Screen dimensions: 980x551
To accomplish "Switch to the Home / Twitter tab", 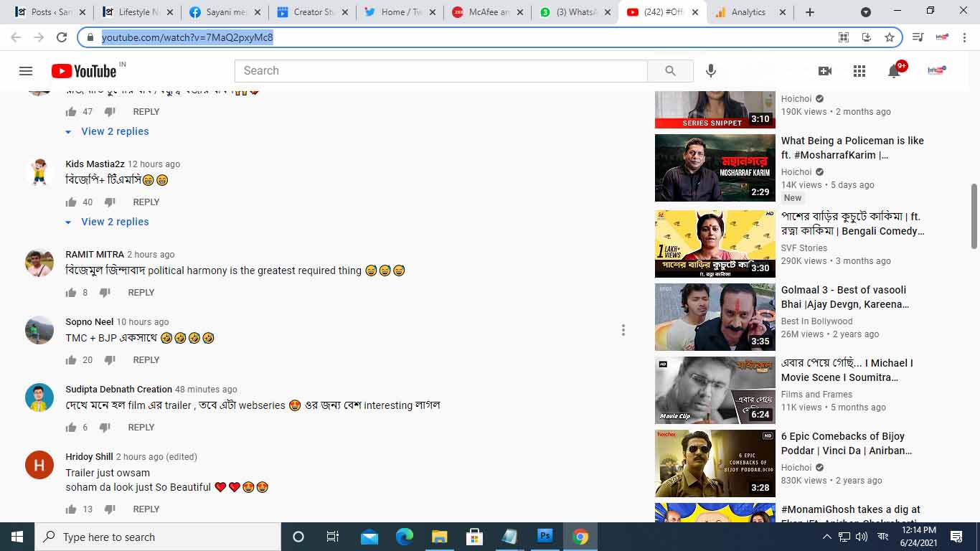I will (x=400, y=12).
